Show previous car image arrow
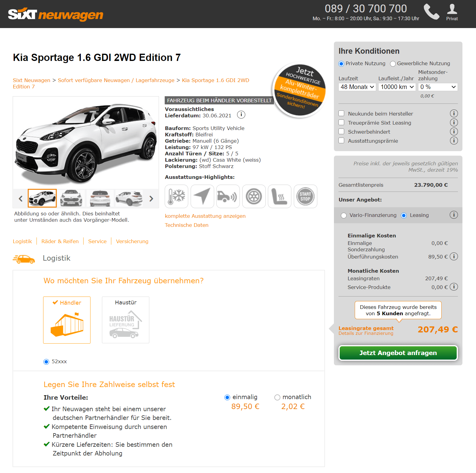476x473 pixels. [21, 198]
